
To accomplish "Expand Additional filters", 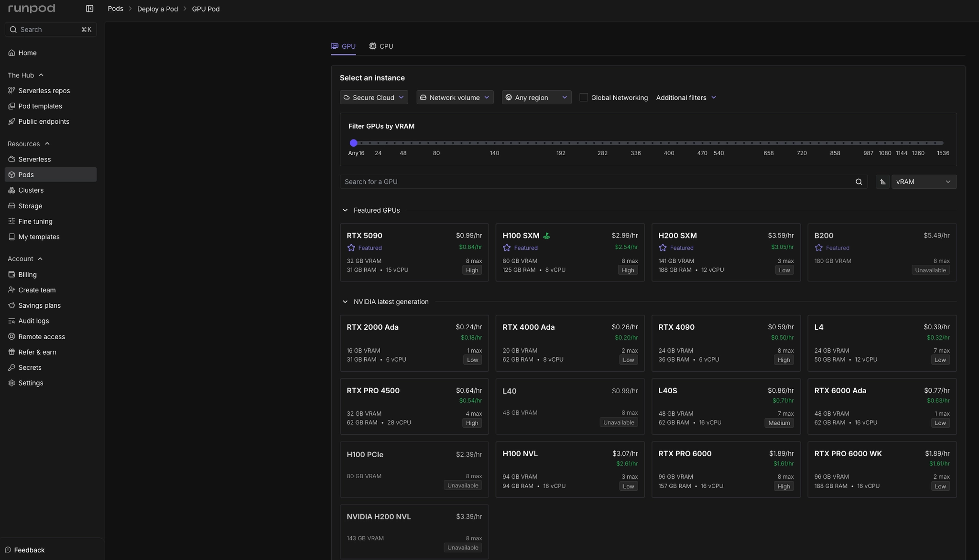I will [x=686, y=97].
